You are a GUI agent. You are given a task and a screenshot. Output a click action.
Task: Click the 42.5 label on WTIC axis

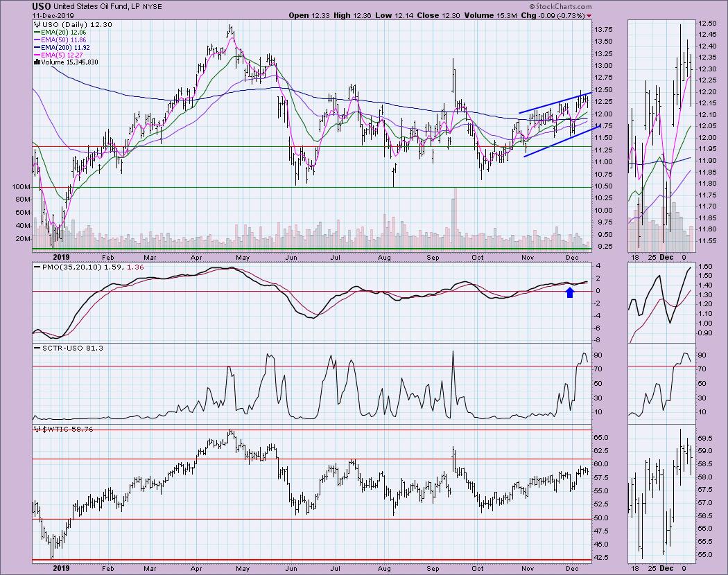(602, 558)
